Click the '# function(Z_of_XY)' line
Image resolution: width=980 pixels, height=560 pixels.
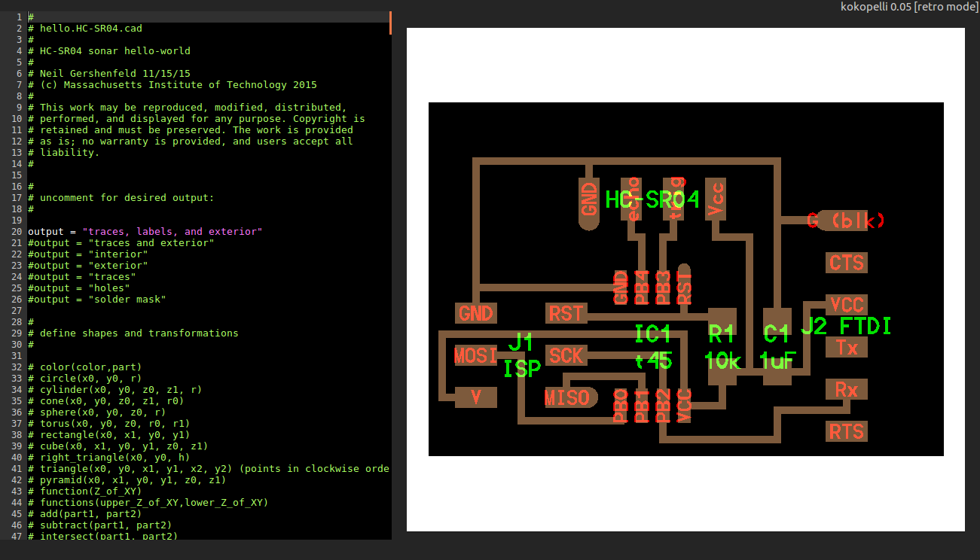[85, 492]
